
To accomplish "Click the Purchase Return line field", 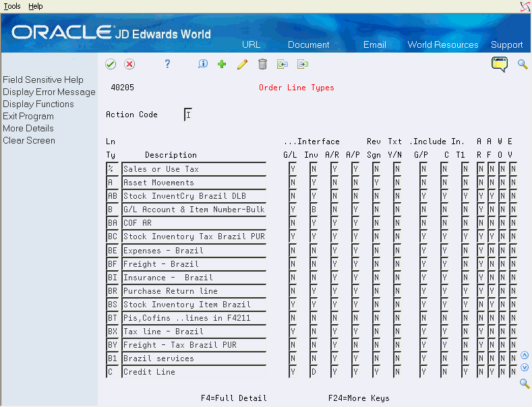I will point(194,291).
